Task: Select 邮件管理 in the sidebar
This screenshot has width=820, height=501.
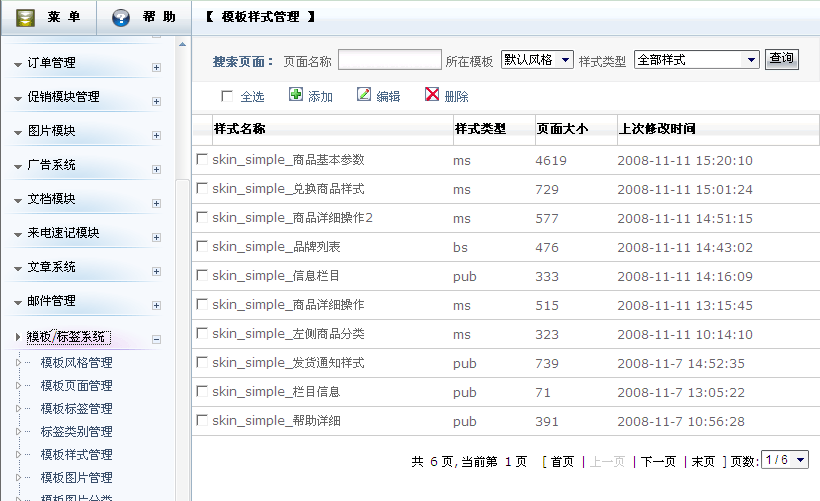Action: pyautogui.click(x=51, y=301)
